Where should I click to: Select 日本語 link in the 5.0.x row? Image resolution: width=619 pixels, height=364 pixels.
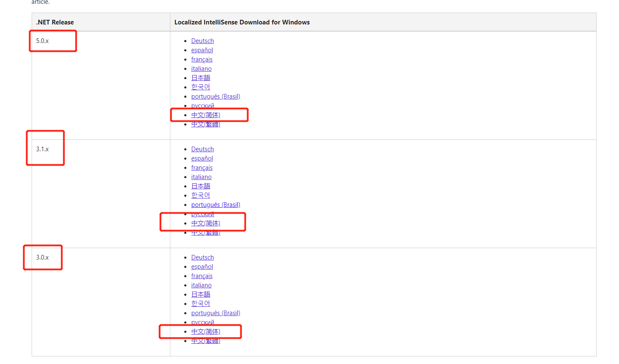201,78
